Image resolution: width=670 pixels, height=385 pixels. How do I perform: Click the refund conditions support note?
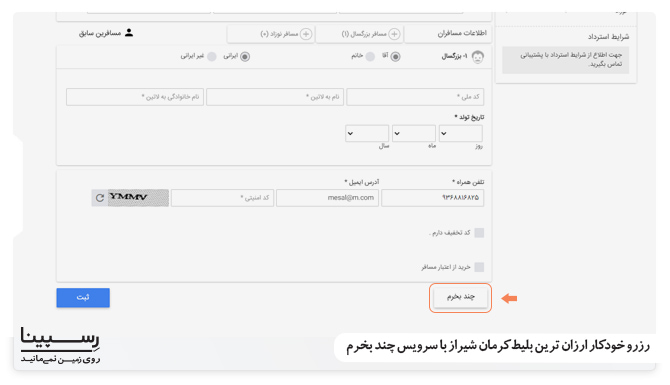pos(565,60)
